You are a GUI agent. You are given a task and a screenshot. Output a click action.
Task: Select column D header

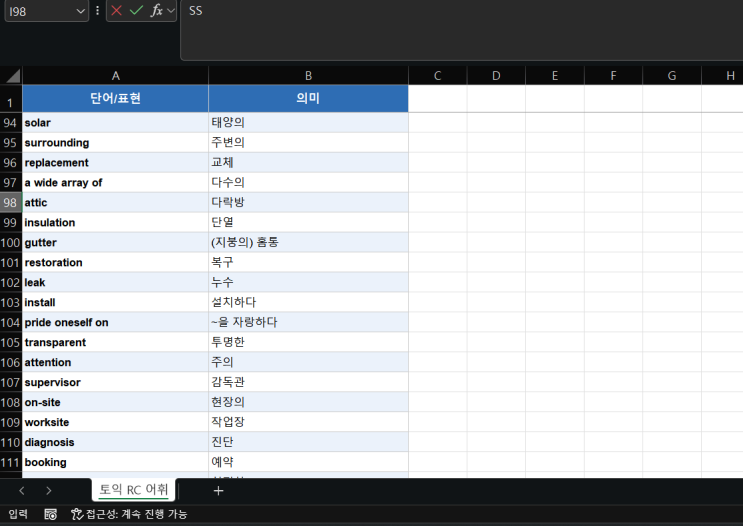(496, 76)
